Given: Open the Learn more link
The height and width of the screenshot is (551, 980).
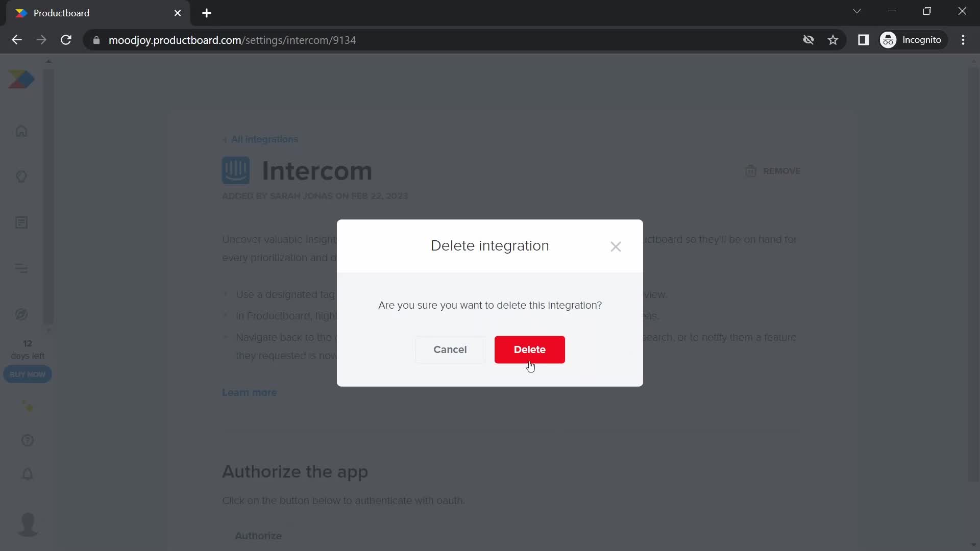Looking at the screenshot, I should click(x=250, y=392).
